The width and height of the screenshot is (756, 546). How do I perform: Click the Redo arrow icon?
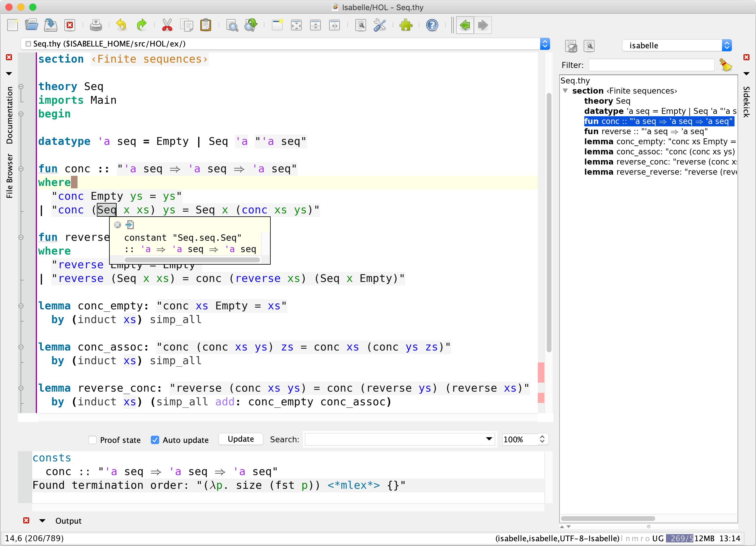tap(141, 25)
